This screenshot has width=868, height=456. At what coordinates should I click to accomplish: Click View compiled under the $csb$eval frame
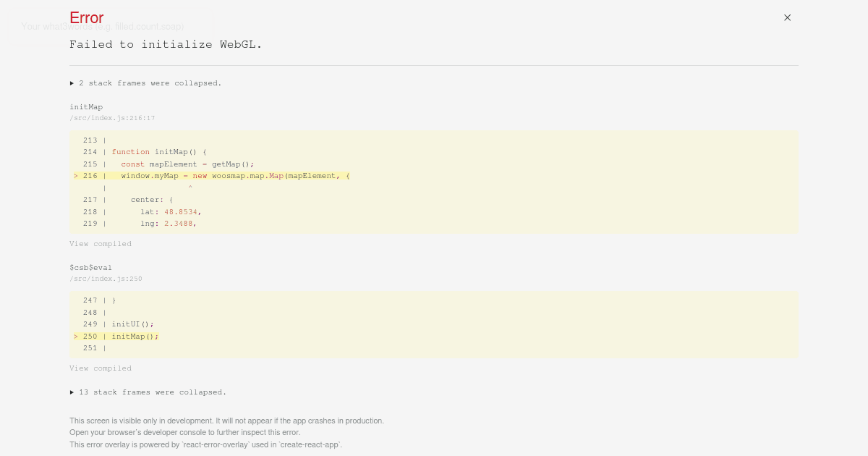coord(101,368)
